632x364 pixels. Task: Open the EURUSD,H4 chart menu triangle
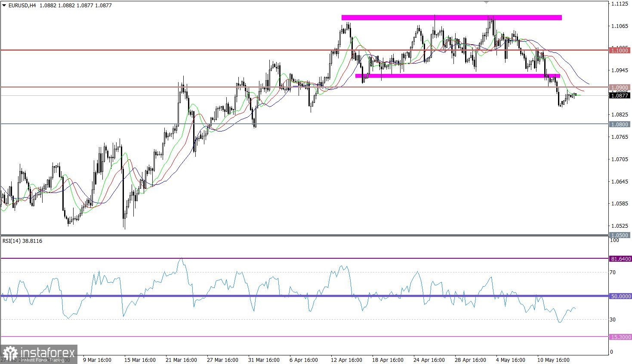4,6
